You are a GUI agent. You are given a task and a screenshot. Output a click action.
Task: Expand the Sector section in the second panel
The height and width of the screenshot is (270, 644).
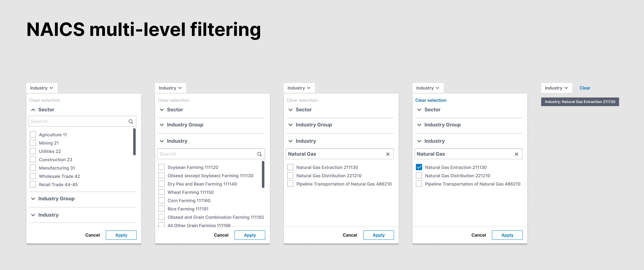(162, 110)
